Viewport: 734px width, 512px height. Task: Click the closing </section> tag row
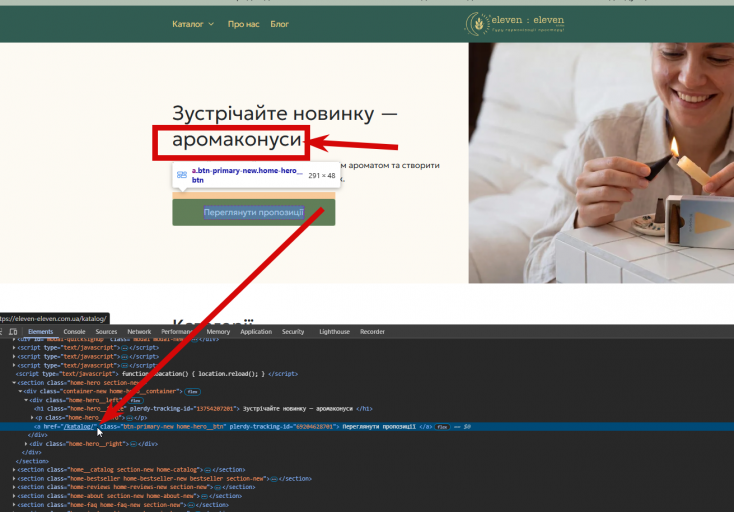pos(32,461)
